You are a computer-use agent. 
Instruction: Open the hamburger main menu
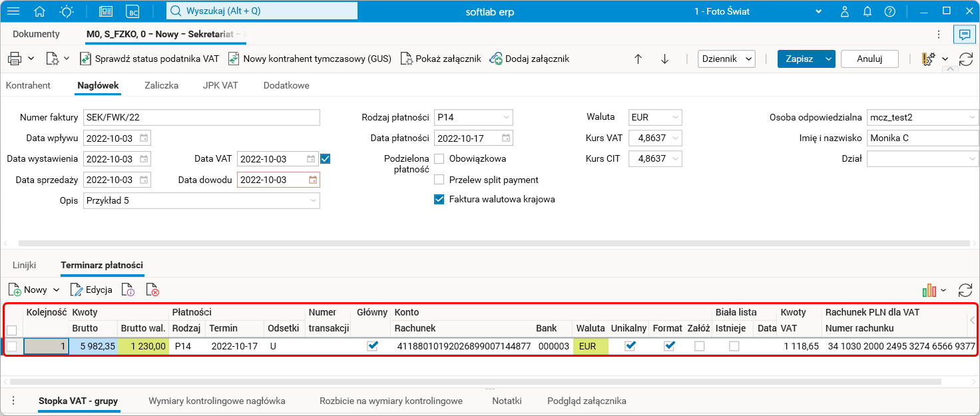13,11
